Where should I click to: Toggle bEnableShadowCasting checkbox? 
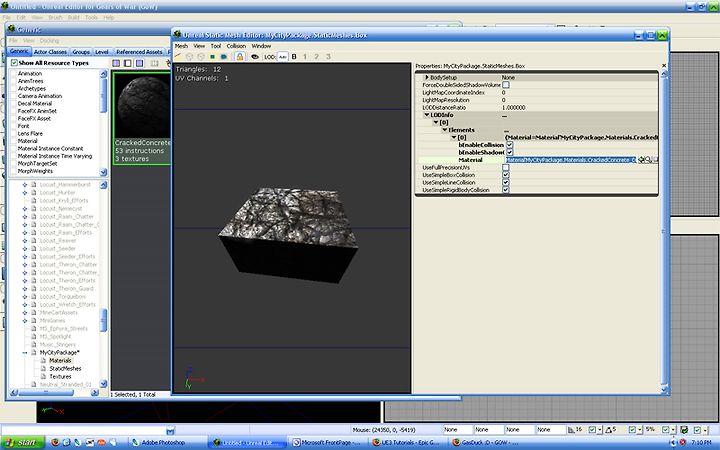click(x=509, y=152)
